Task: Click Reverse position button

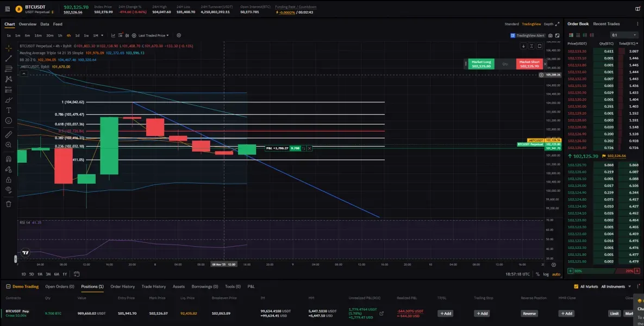Action: point(529,314)
